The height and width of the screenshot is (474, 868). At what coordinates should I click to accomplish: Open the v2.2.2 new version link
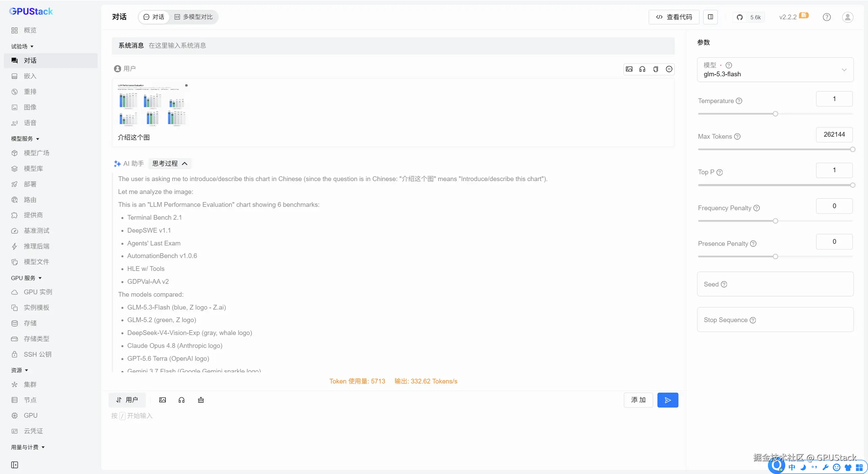coord(794,17)
